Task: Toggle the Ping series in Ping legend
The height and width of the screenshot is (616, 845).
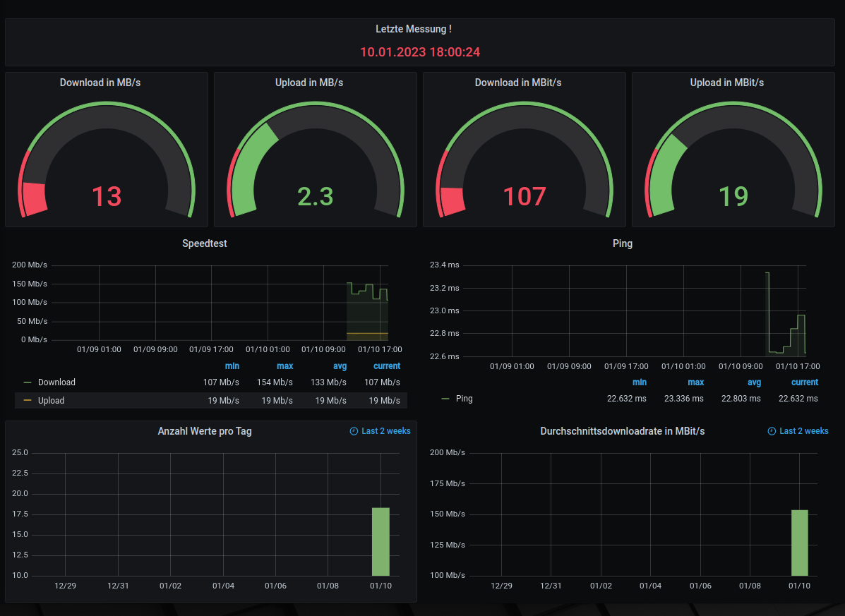Action: click(464, 399)
